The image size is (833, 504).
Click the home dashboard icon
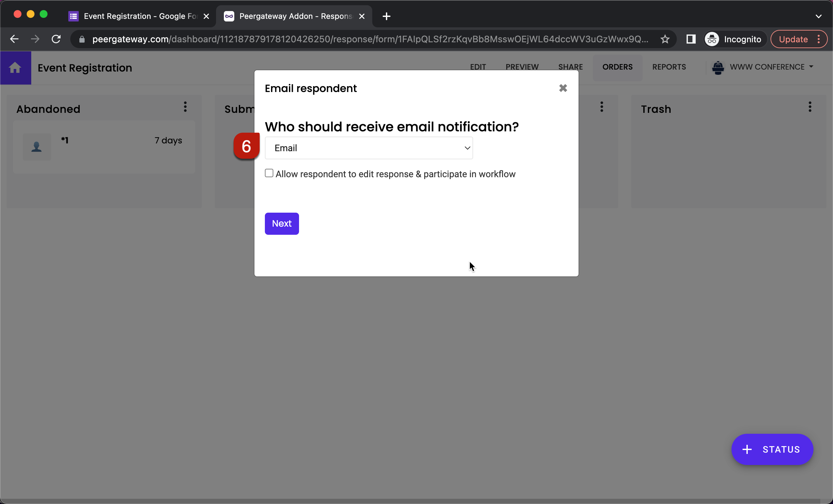[x=15, y=68]
